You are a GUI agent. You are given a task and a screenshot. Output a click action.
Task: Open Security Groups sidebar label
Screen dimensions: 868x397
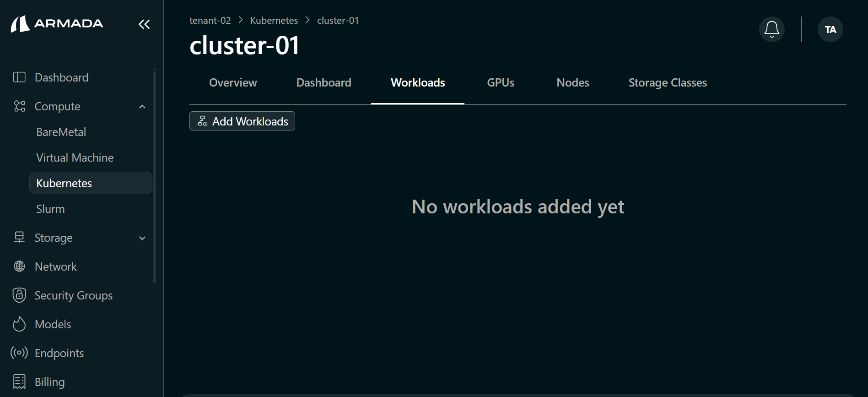pos(74,295)
